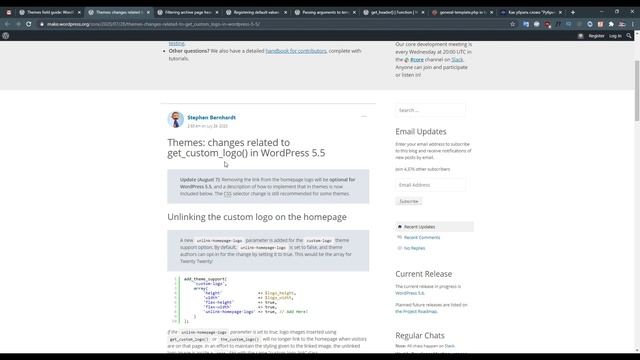Click the pinned first browser tab icon
This screenshot has width=640, height=360.
pos(9,12)
